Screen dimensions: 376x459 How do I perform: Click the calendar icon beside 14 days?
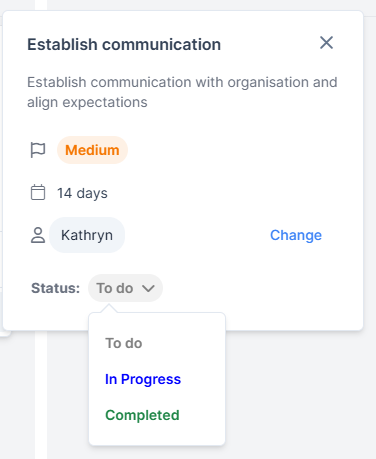pyautogui.click(x=38, y=192)
